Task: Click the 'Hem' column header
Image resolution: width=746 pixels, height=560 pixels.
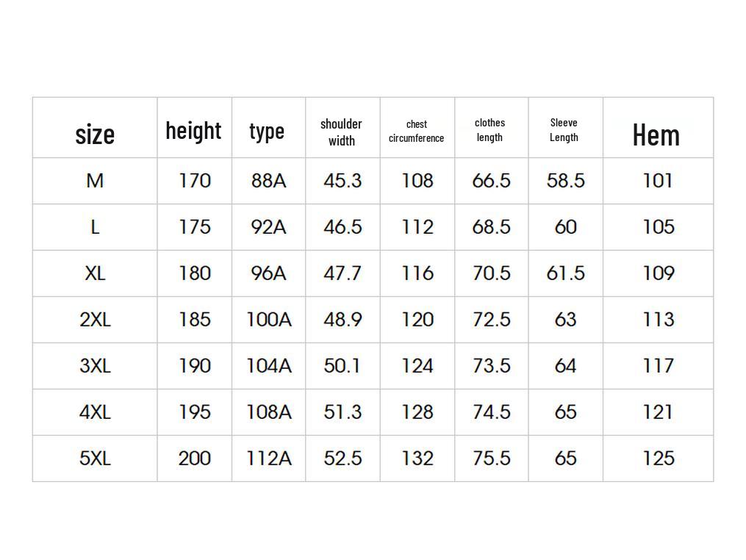Action: pos(656,135)
